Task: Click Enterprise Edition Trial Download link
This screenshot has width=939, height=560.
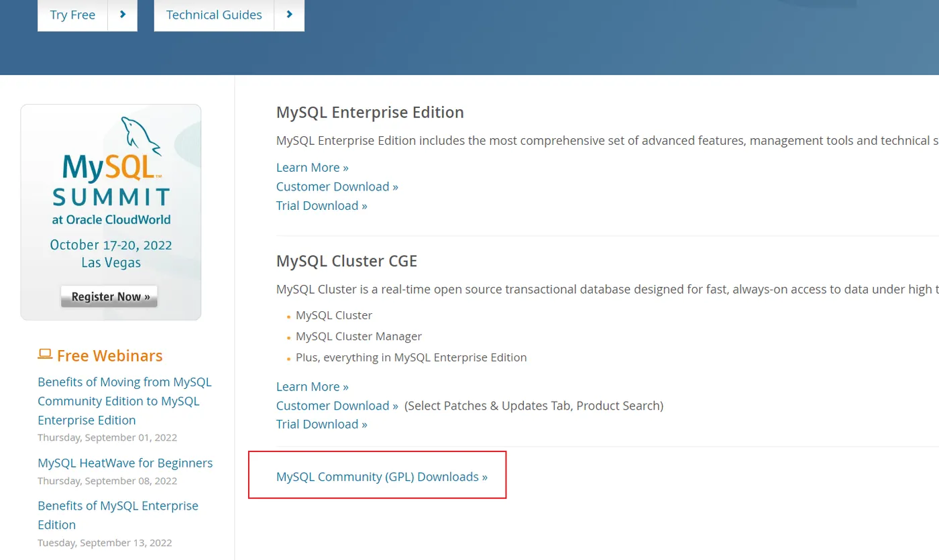Action: (x=321, y=205)
